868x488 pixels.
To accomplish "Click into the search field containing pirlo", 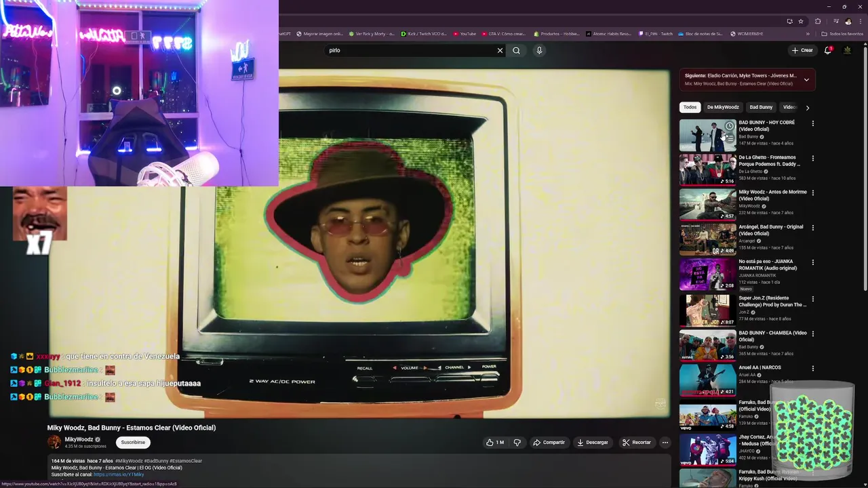I will tap(410, 50).
